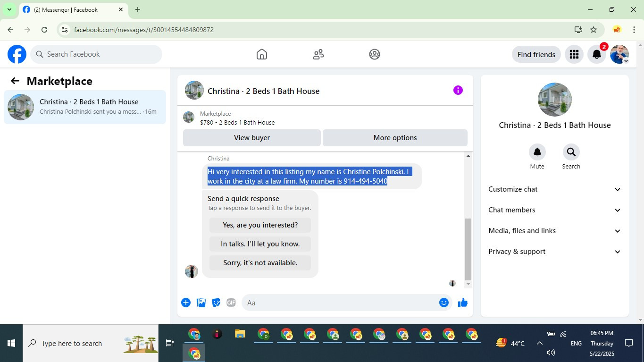The height and width of the screenshot is (362, 644).
Task: Open new browser tab
Action: [138, 9]
